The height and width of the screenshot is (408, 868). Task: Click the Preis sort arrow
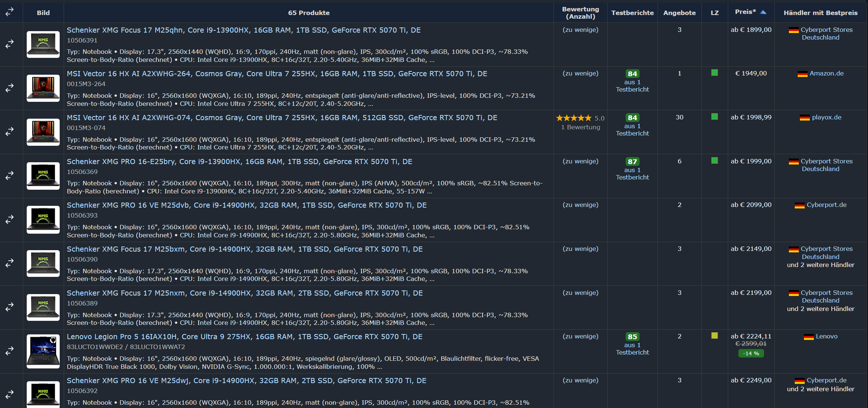point(763,12)
